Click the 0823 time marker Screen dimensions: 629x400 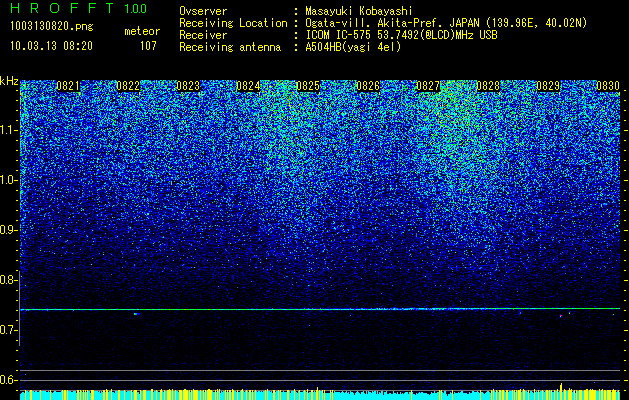point(188,86)
